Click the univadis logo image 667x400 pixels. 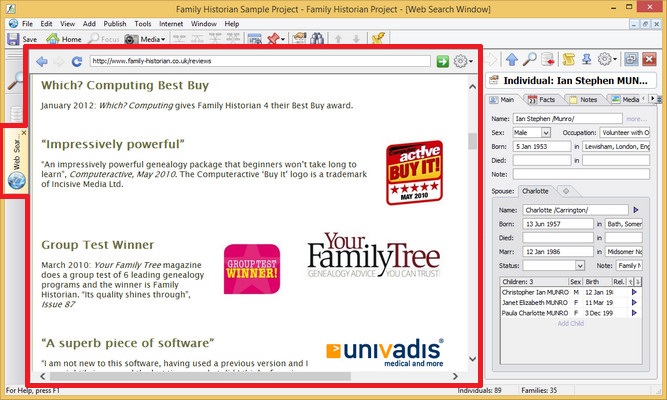[385, 353]
